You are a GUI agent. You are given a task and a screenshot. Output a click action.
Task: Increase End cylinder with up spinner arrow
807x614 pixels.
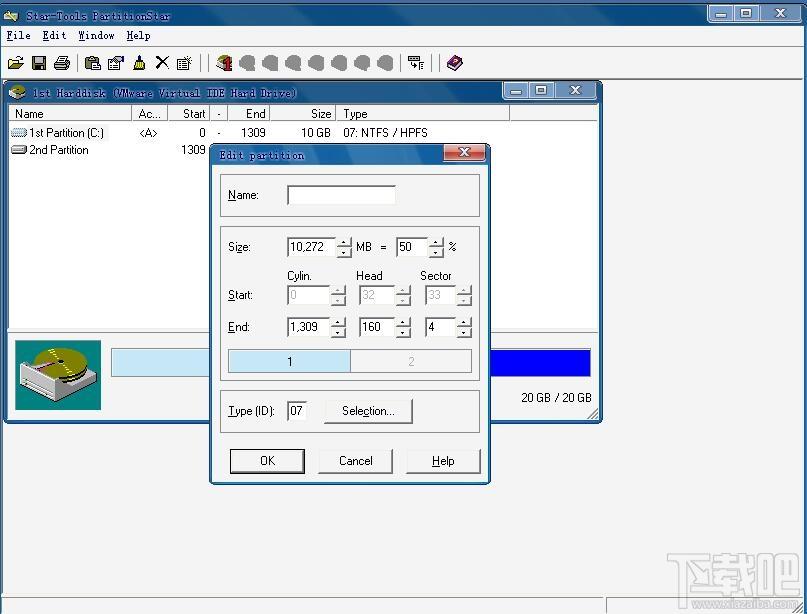[x=338, y=322]
